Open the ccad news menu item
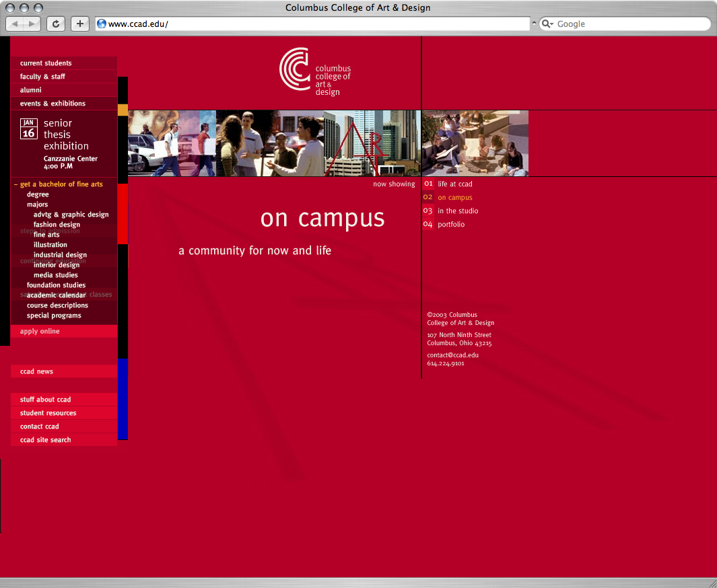Image resolution: width=717 pixels, height=588 pixels. point(63,371)
